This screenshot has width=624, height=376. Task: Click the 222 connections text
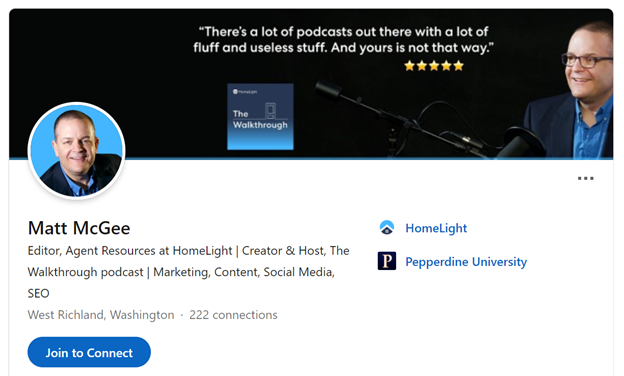(x=233, y=315)
